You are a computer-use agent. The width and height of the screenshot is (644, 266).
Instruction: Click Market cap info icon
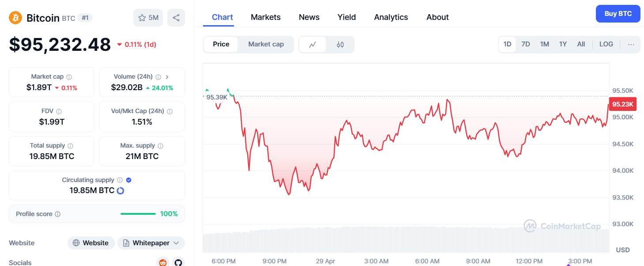69,77
